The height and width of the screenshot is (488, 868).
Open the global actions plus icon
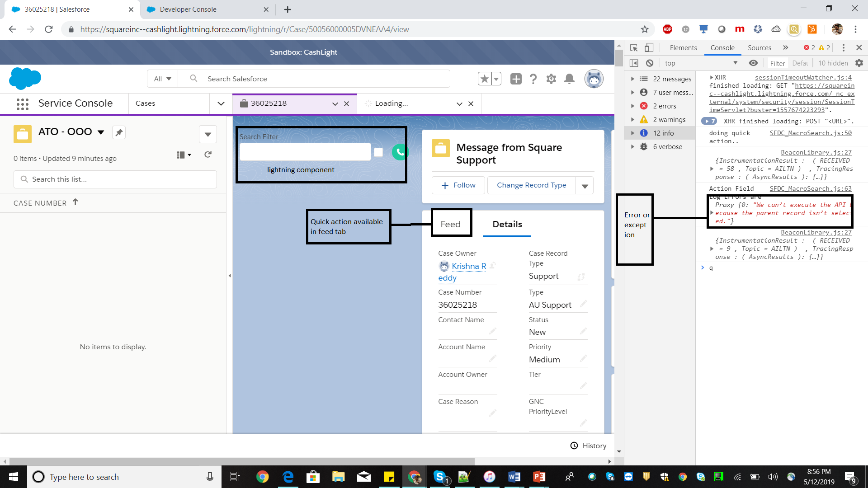tap(516, 79)
